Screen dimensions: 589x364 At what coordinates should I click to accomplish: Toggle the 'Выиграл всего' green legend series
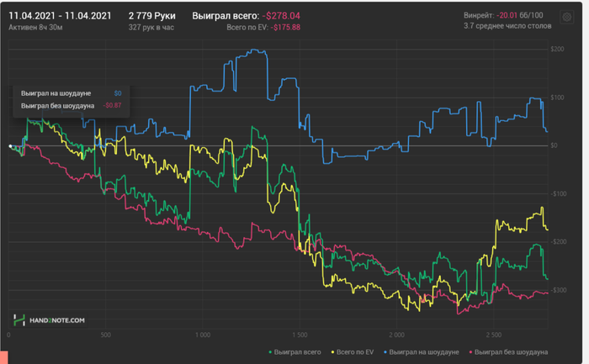pyautogui.click(x=294, y=352)
